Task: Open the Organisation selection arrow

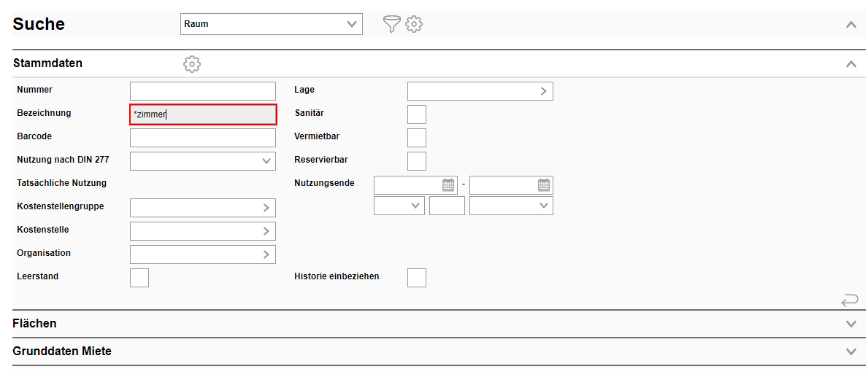Action: click(266, 255)
